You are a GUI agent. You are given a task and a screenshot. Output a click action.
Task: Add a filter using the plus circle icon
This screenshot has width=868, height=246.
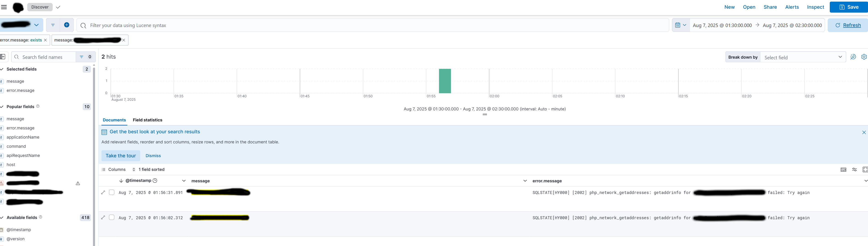pyautogui.click(x=67, y=25)
